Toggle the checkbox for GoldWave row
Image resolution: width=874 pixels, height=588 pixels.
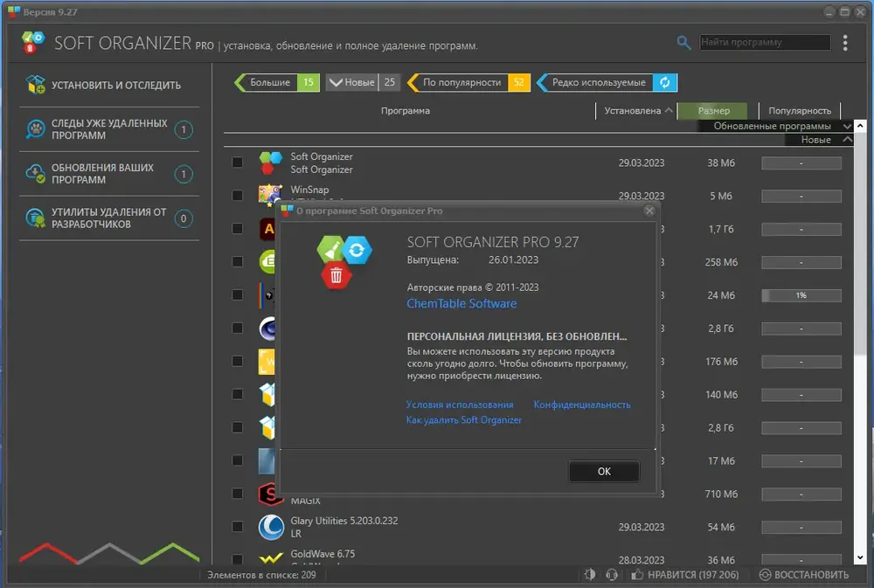click(238, 559)
